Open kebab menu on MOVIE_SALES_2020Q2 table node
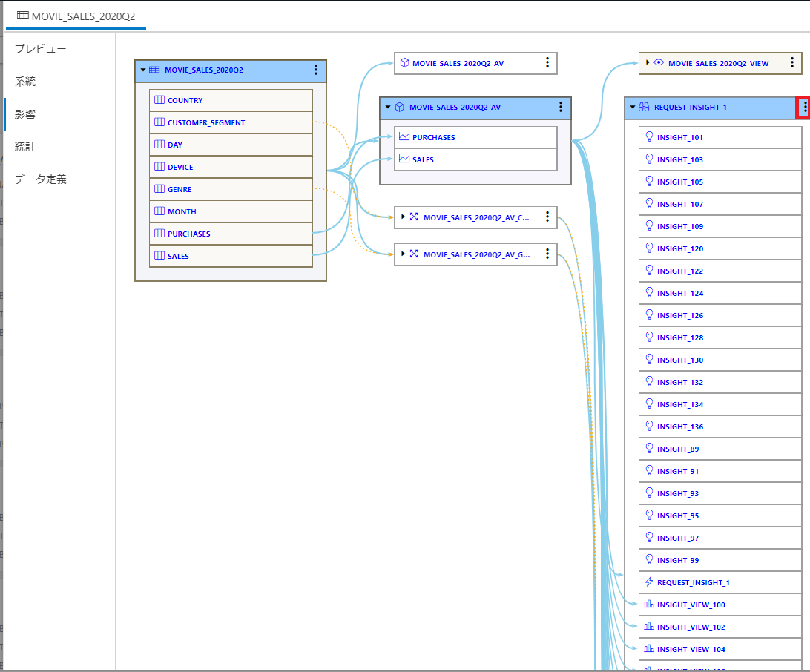 [315, 70]
